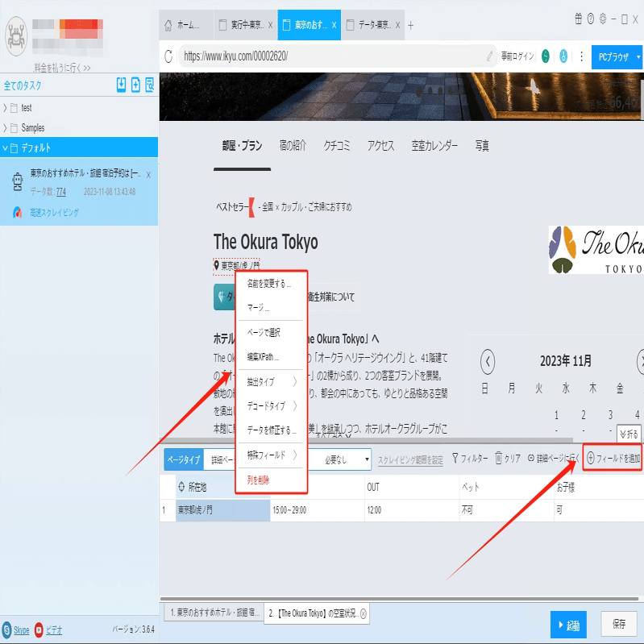Switch to the データ-東京 tab
Screen dimensions: 644x644
tap(373, 26)
